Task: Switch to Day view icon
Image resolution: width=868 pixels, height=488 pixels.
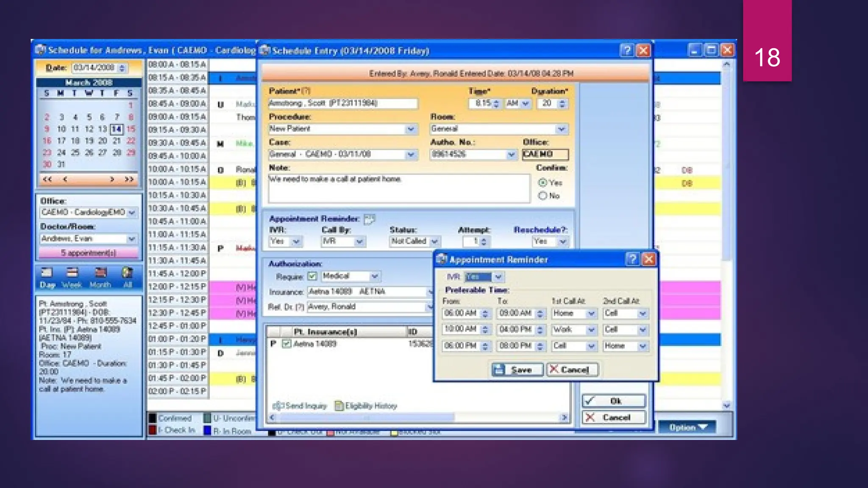Action: 47,273
